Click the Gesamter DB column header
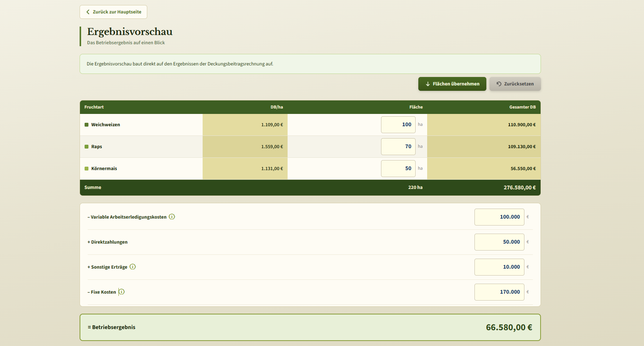The width and height of the screenshot is (644, 346). click(523, 107)
